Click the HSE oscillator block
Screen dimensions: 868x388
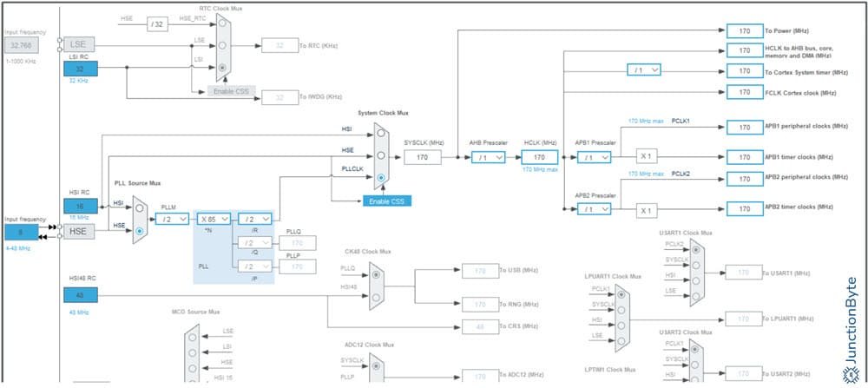pos(79,232)
